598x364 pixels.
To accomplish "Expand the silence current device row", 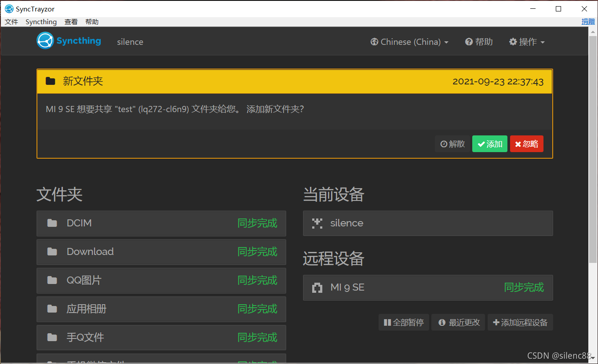I will 428,223.
